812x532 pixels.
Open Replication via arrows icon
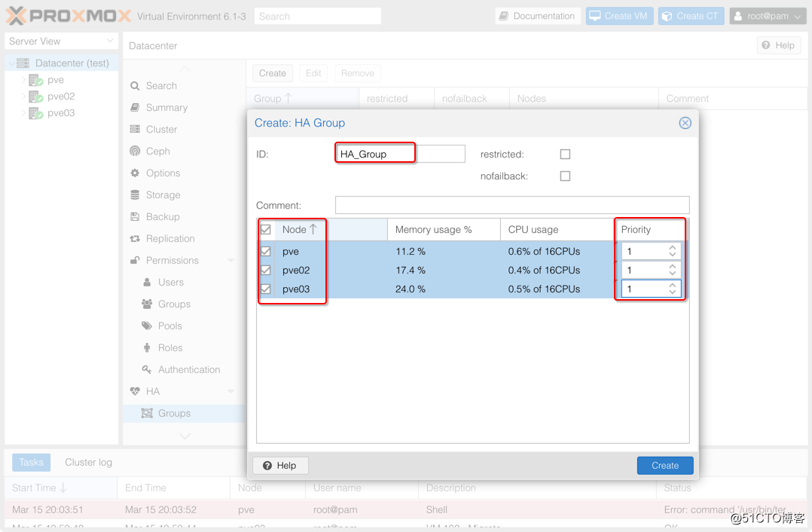[135, 239]
